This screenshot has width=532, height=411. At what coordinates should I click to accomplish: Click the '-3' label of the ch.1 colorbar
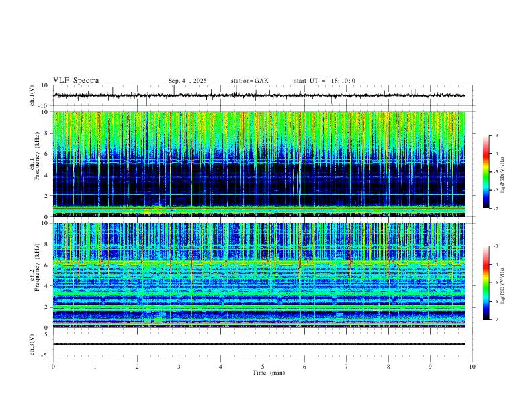(x=495, y=135)
